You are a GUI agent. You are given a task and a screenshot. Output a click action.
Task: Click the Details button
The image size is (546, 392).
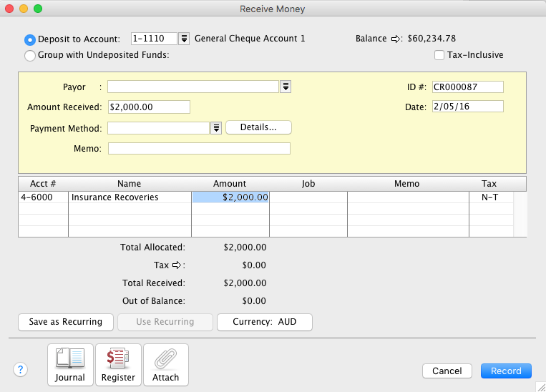tap(258, 127)
